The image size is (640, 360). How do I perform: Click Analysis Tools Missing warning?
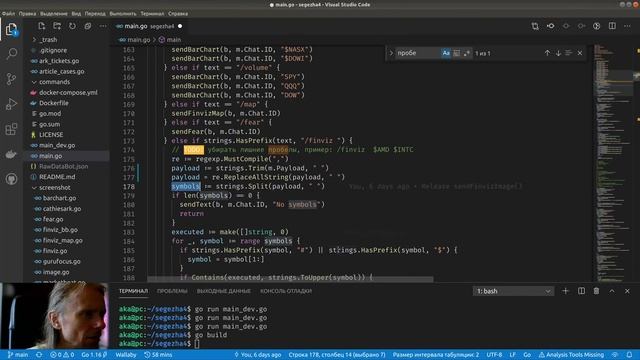pos(571,355)
